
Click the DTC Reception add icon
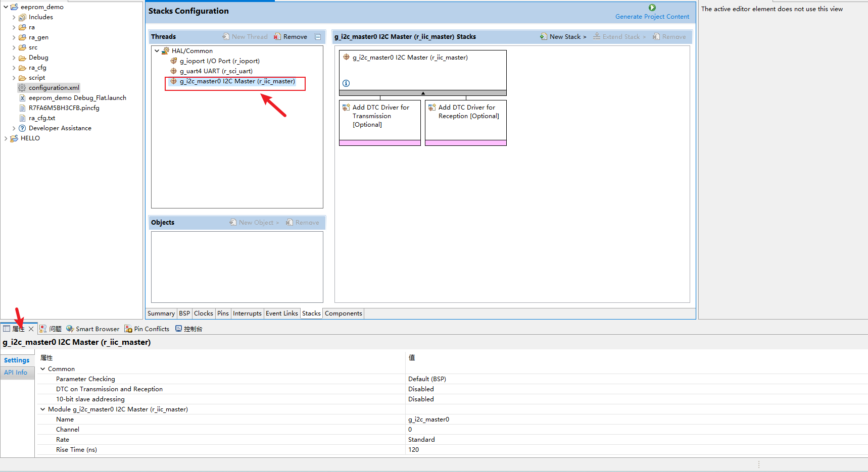[432, 108]
